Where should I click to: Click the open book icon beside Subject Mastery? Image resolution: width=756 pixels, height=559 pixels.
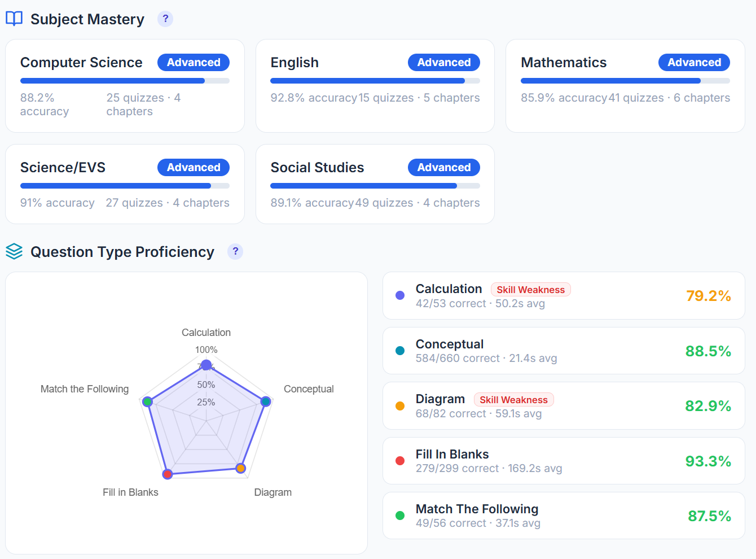[14, 19]
